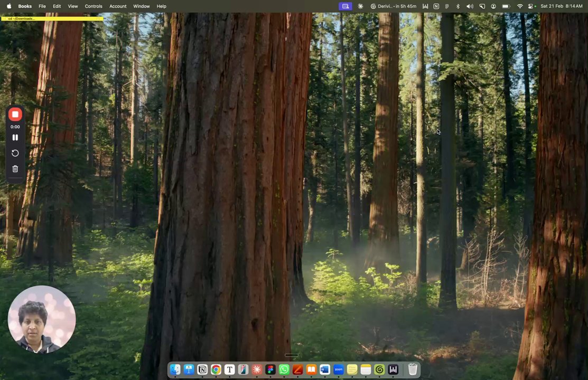The width and height of the screenshot is (588, 380).
Task: Click the date and time 'Sat 21 Feb 8:14 AM'
Action: pos(562,6)
